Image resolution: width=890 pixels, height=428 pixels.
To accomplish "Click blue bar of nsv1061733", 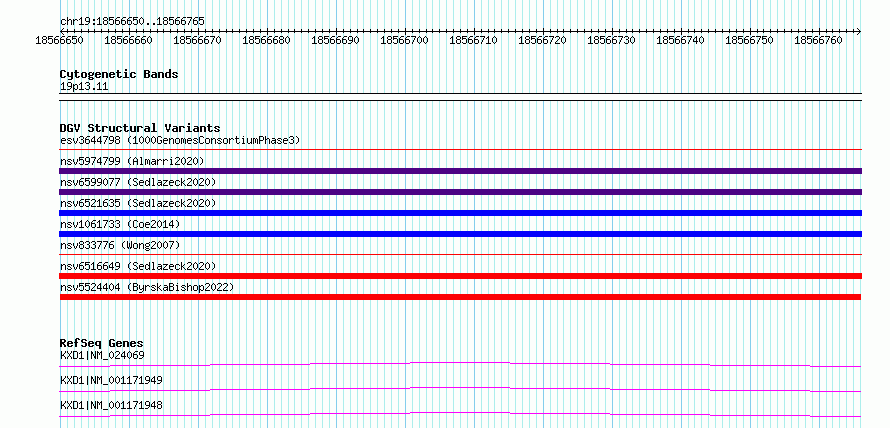I will (460, 234).
